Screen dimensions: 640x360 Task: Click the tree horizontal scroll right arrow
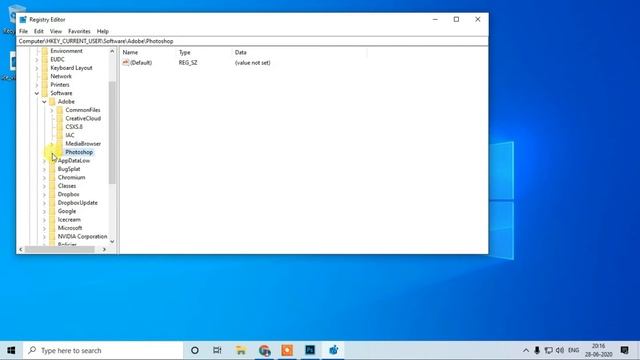[x=104, y=249]
